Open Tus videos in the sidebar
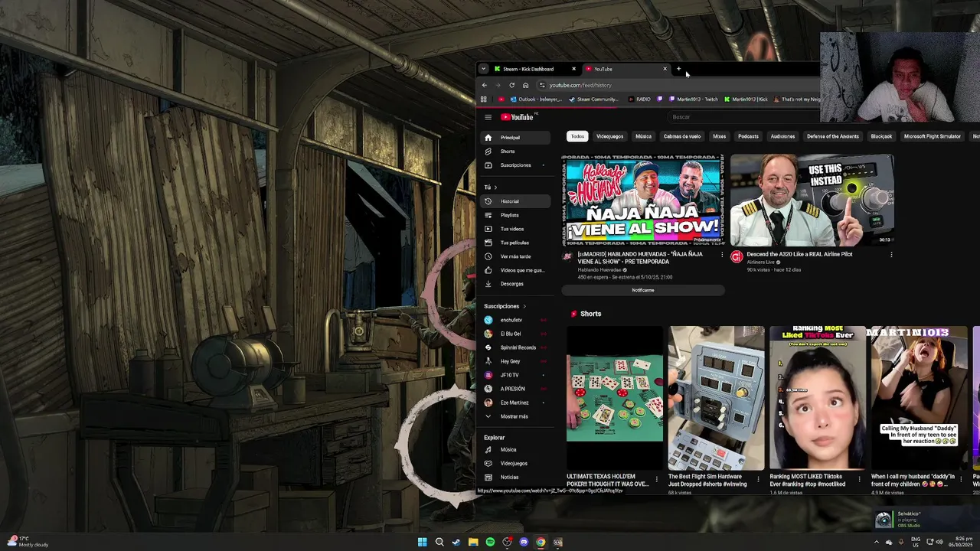Screen dimensions: 980x551 click(516, 229)
